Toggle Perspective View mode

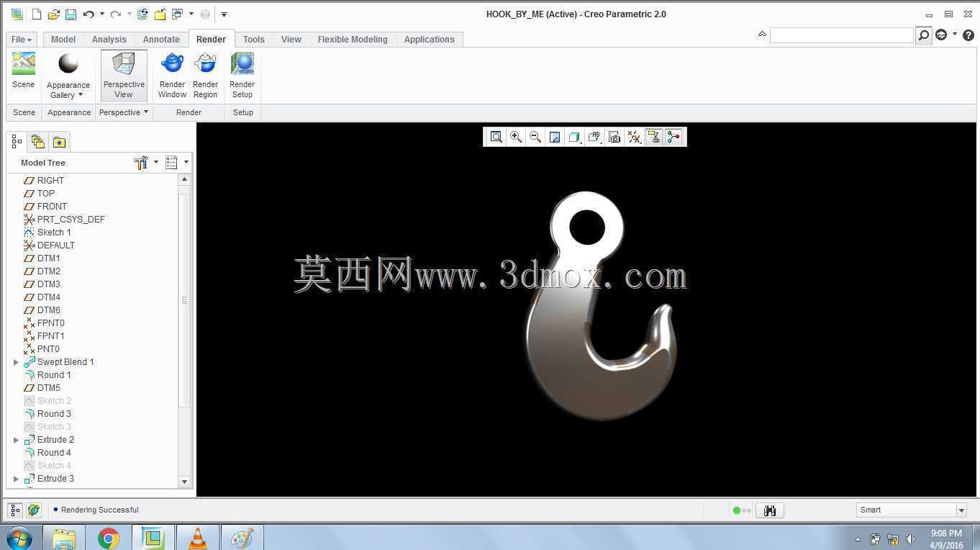(124, 76)
